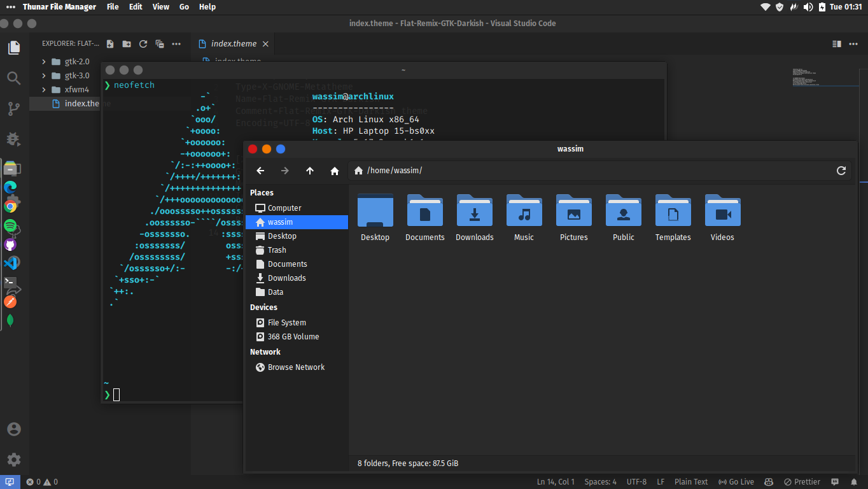
Task: Open the battery power tray icon
Action: click(822, 7)
